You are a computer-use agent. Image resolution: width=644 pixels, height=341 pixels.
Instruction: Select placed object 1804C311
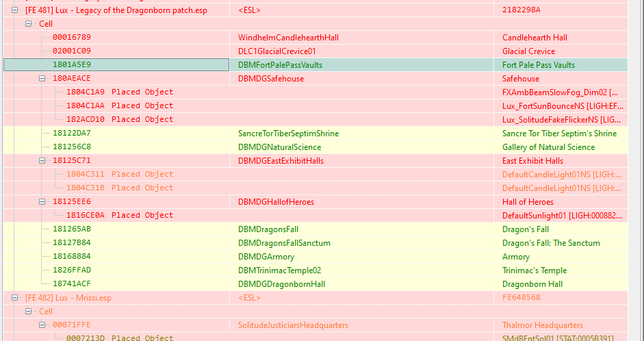[120, 174]
